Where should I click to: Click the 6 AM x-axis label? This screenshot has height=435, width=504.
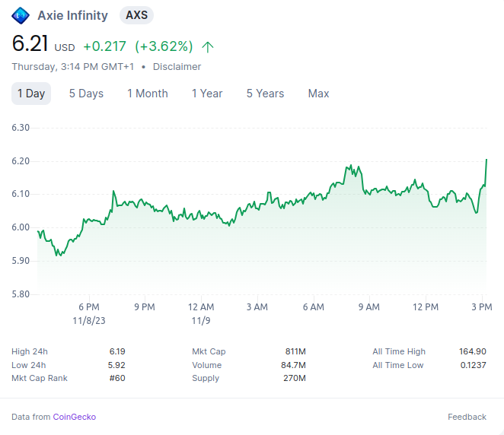click(x=314, y=307)
